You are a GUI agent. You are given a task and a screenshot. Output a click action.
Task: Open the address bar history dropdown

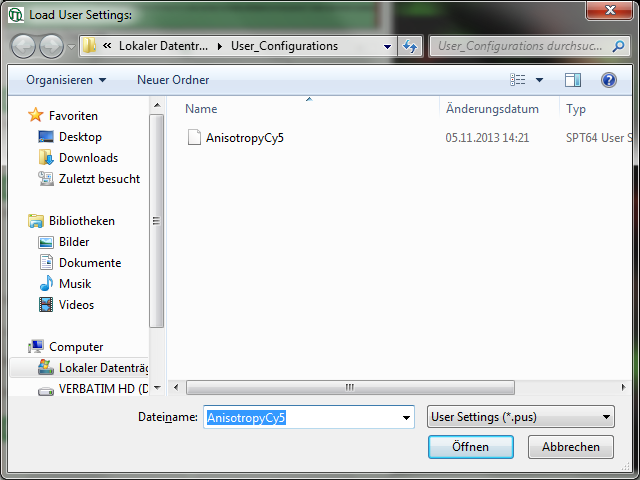pyautogui.click(x=387, y=47)
